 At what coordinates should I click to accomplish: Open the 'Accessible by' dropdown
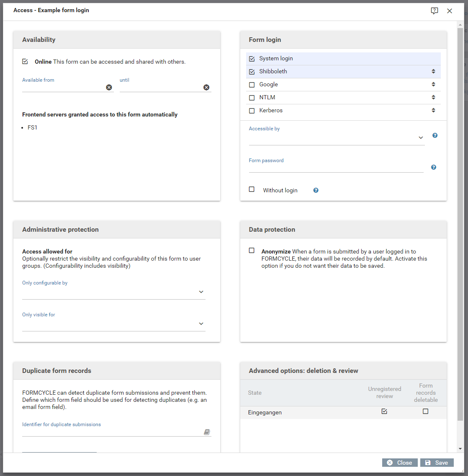pyautogui.click(x=420, y=138)
